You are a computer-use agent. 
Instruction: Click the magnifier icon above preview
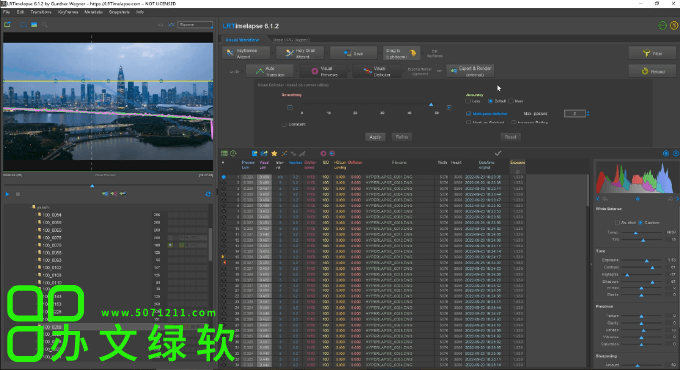[x=45, y=25]
